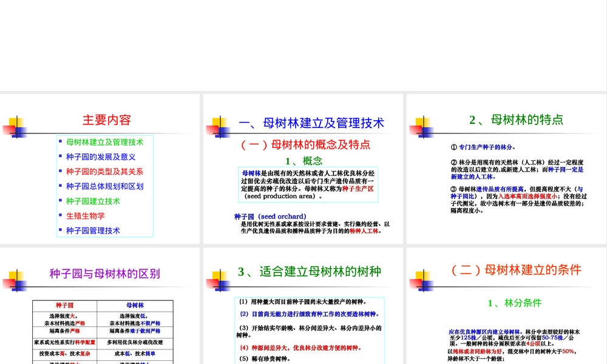Click the red term 种子生产区
This screenshot has height=364, width=607.
[358, 189]
